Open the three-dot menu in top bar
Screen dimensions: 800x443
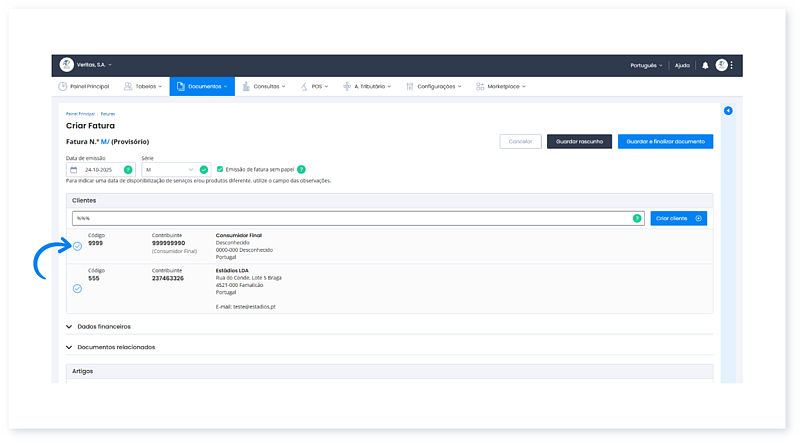click(732, 65)
